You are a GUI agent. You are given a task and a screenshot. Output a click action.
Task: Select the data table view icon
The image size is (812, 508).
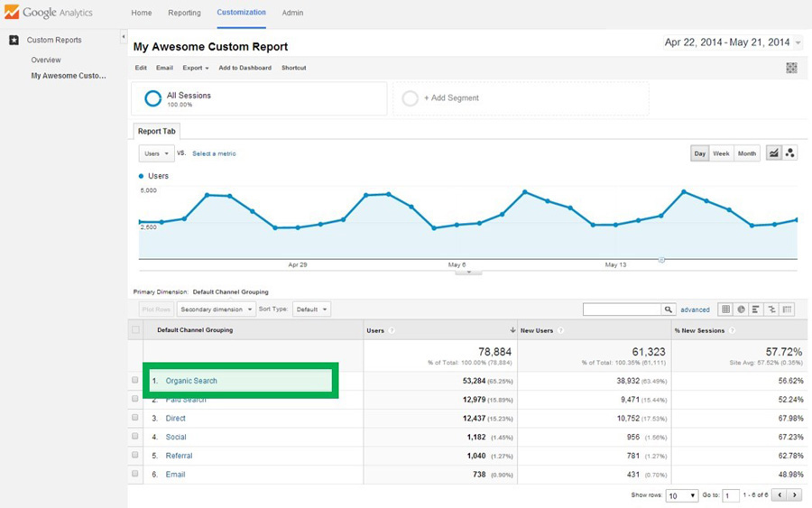(725, 309)
